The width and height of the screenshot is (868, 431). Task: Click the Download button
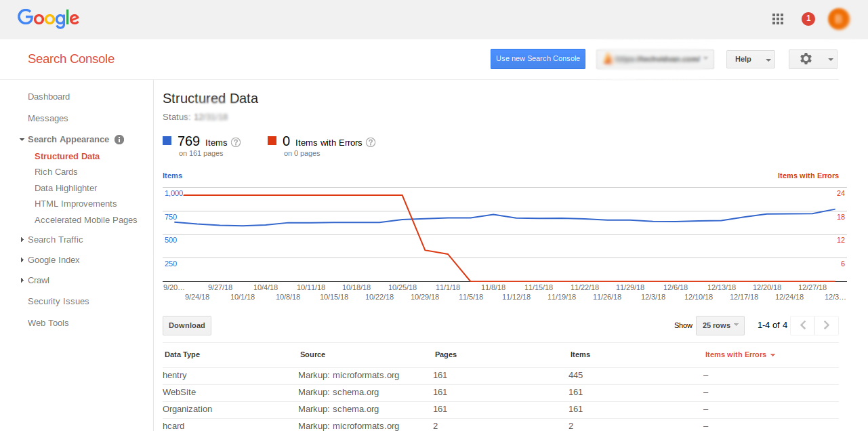pyautogui.click(x=187, y=325)
